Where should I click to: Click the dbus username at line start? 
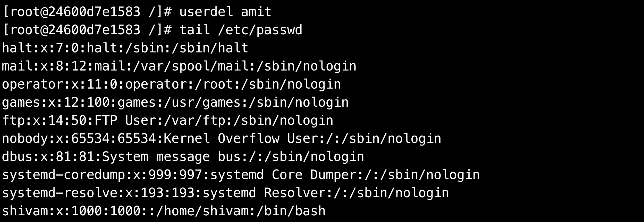pos(17,157)
